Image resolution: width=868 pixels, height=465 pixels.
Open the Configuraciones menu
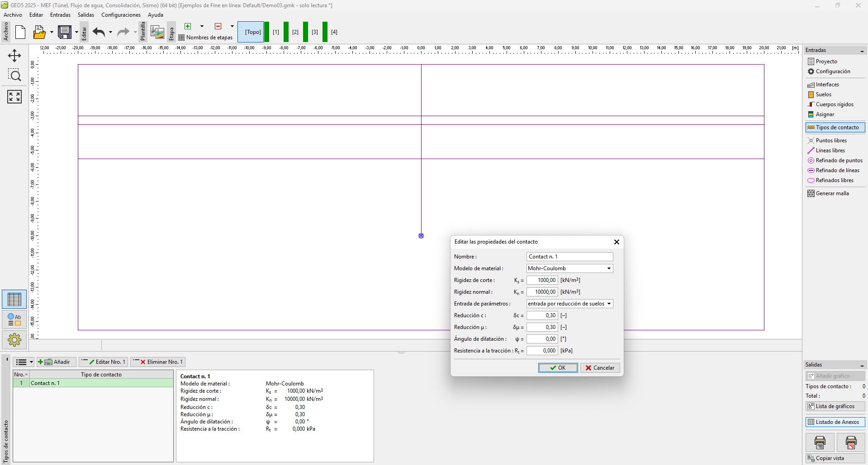(x=121, y=15)
